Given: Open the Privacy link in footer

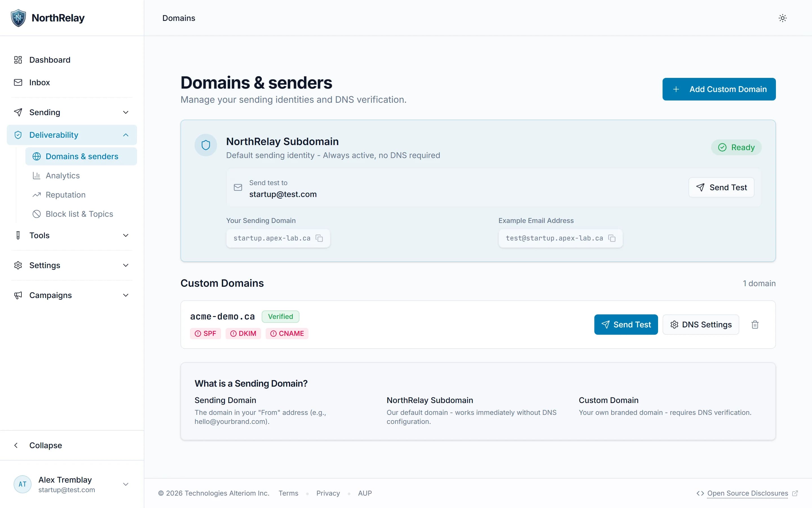Looking at the screenshot, I should pos(328,493).
